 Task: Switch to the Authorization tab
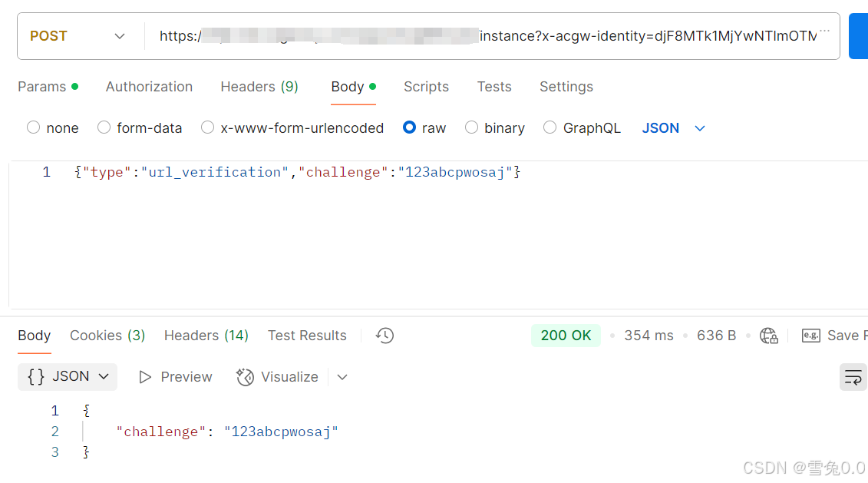(149, 87)
